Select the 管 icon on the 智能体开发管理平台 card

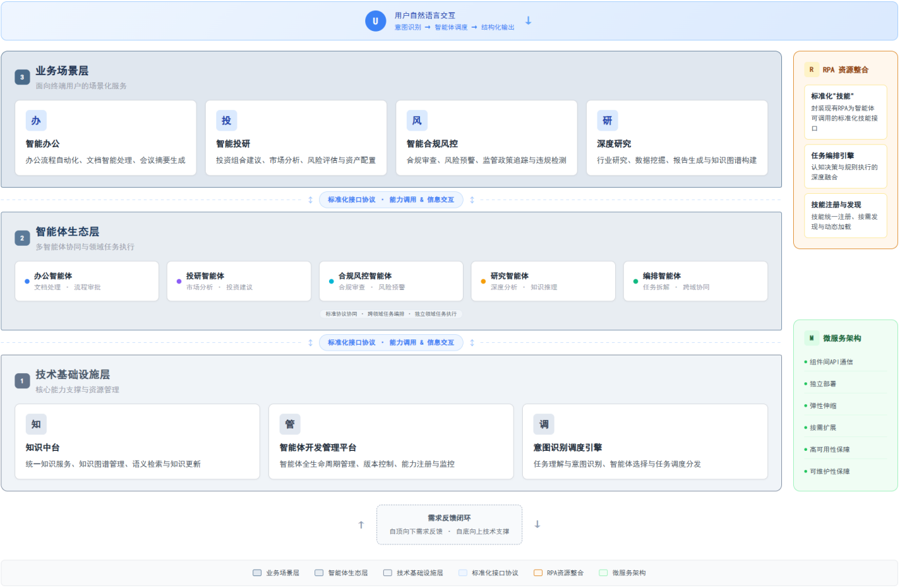[x=290, y=425]
